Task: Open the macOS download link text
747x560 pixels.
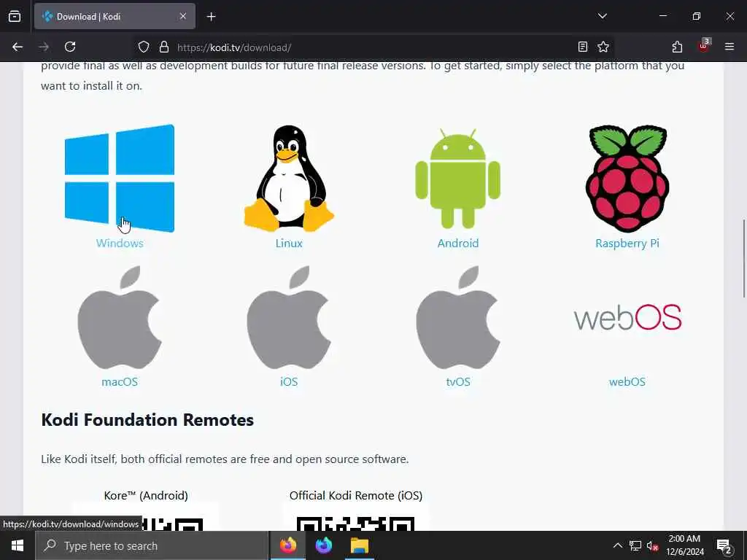Action: 120,382
